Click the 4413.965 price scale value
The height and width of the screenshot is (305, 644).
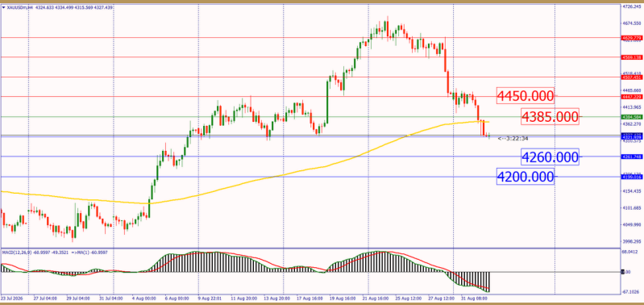click(632, 107)
